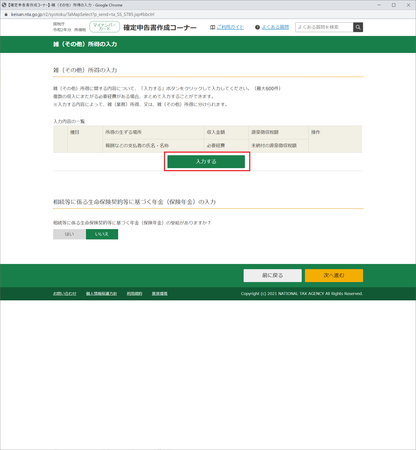This screenshot has width=416, height=450.
Task: Focus the よくある質問を検索 search field
Action: tap(324, 27)
